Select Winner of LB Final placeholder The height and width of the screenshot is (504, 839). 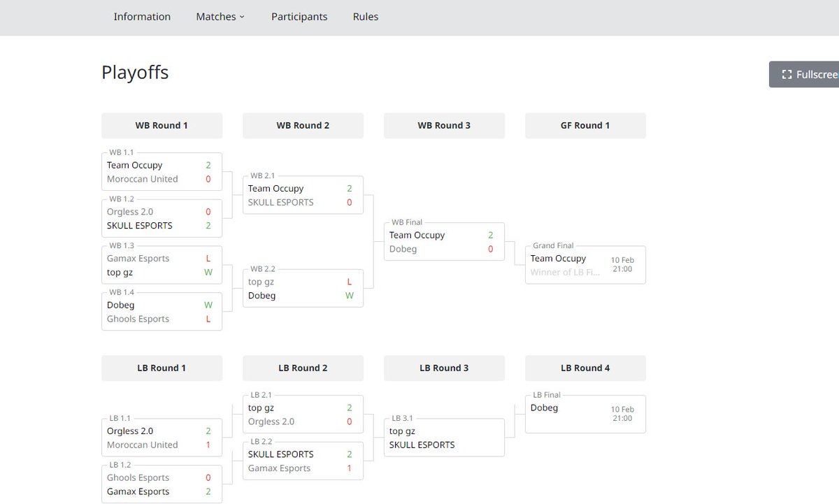click(x=565, y=273)
